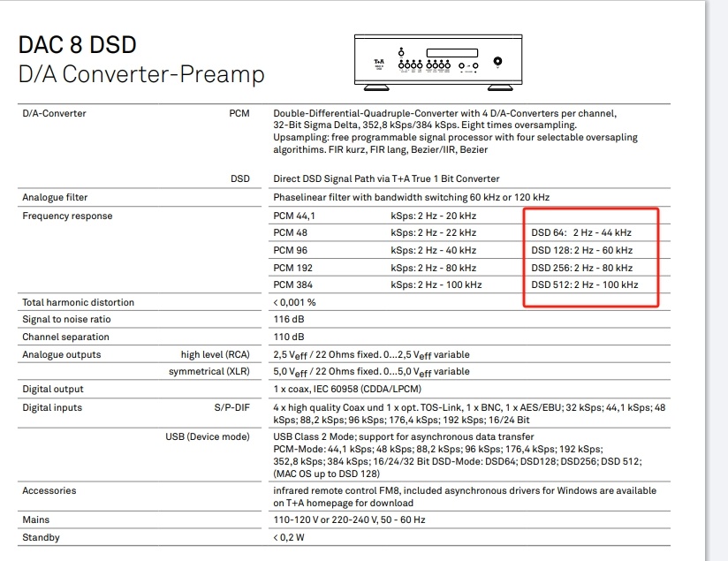Select the "D/A-Converter" row label
Viewport: 728px width, 561px height.
pyautogui.click(x=54, y=113)
